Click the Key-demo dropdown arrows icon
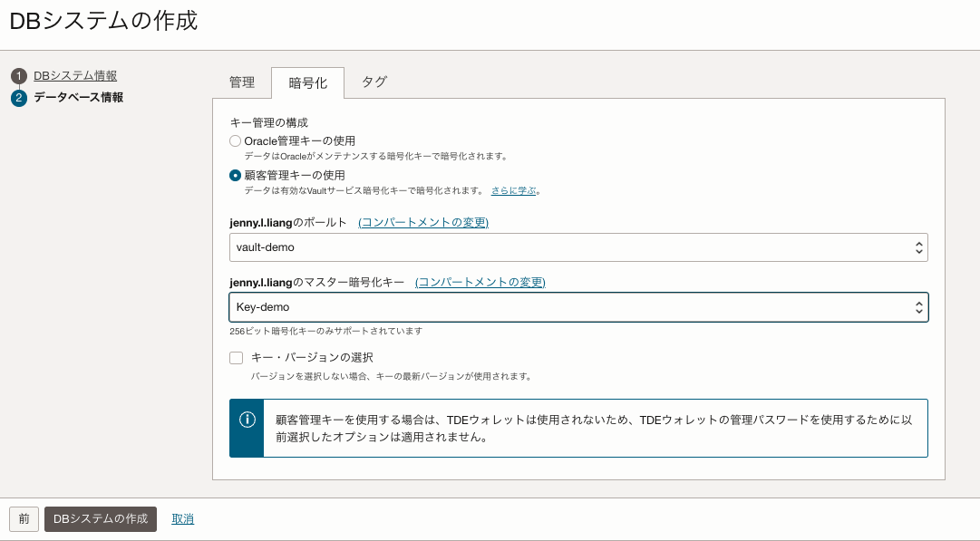The width and height of the screenshot is (980, 541). 918,308
